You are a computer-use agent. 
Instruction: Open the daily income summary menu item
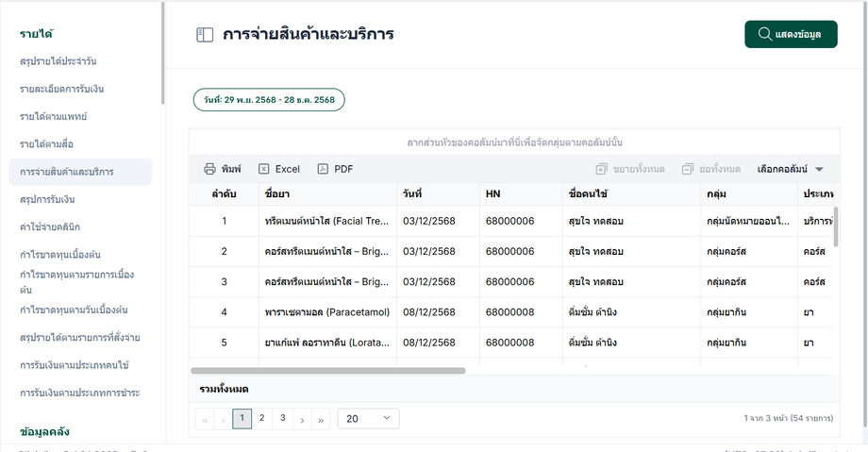pyautogui.click(x=58, y=61)
